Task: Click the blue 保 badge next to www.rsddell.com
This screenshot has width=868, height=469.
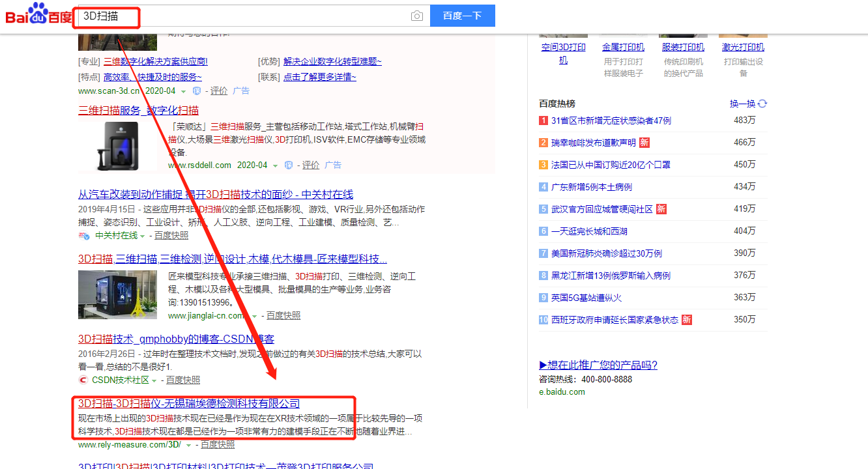Action: tap(289, 165)
